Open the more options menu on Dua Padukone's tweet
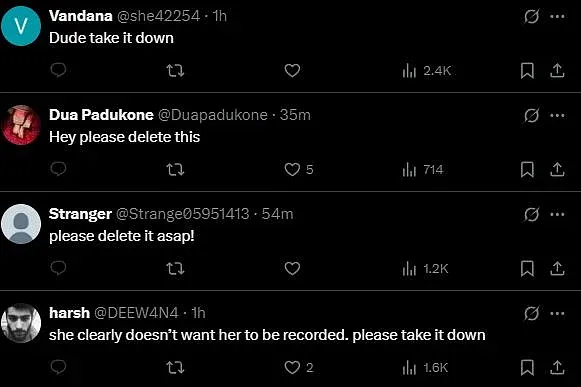This screenshot has height=387, width=581. point(557,115)
